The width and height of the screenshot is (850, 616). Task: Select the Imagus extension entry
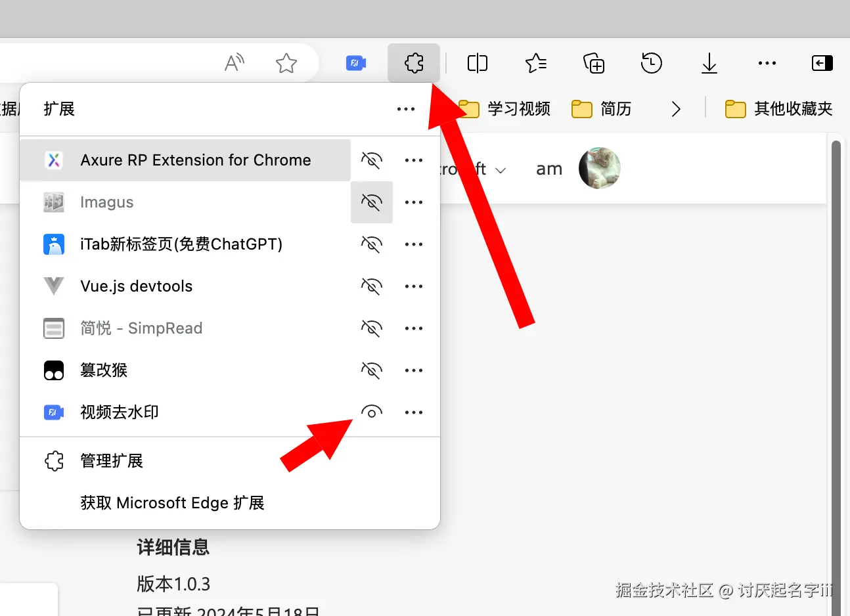(x=185, y=202)
